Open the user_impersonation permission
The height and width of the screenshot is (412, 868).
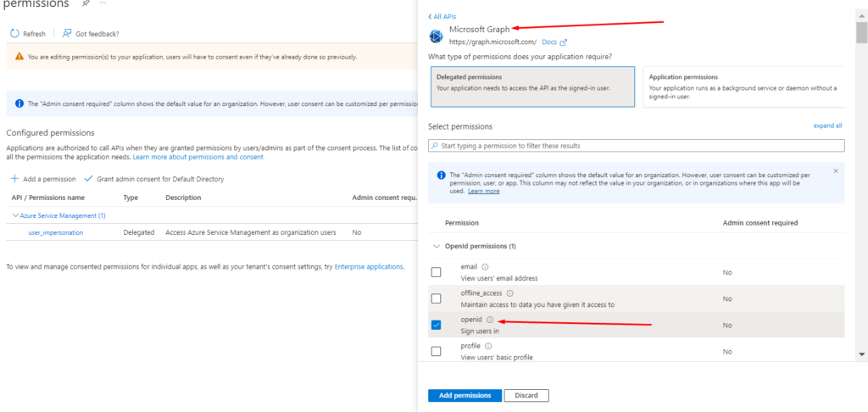pos(56,232)
